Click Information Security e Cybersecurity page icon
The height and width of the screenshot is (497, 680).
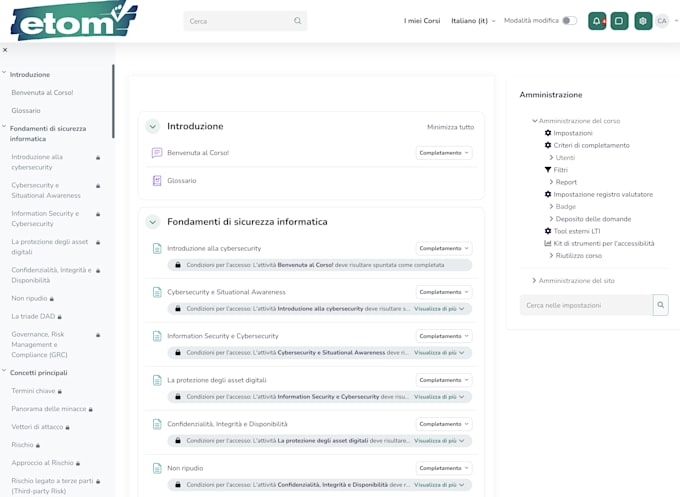point(157,336)
